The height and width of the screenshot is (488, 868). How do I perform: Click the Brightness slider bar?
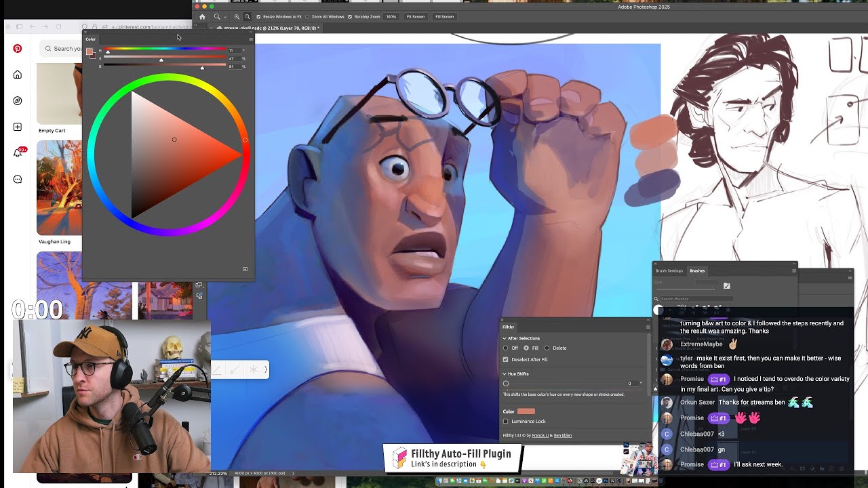click(x=165, y=66)
